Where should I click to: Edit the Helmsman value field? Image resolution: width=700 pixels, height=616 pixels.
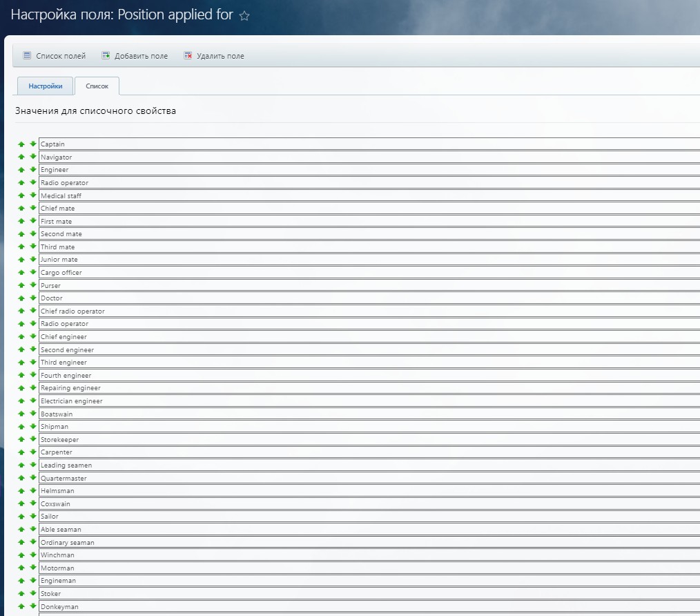pyautogui.click(x=369, y=490)
